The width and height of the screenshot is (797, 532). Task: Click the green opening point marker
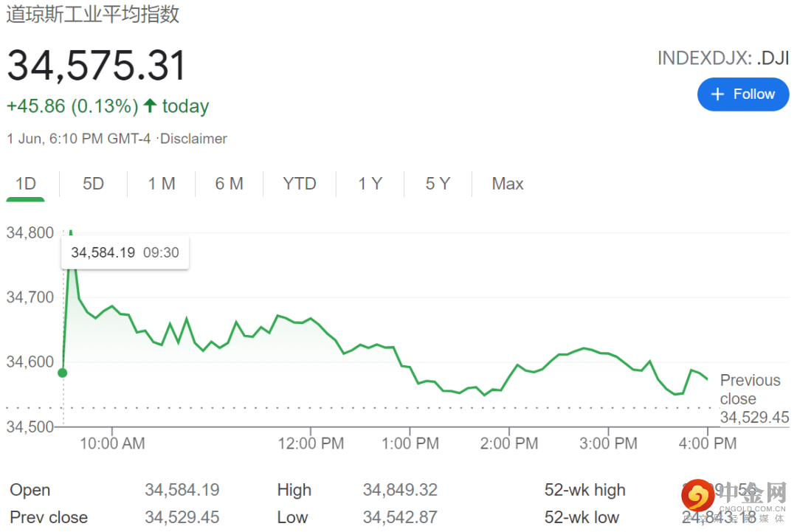(x=63, y=373)
